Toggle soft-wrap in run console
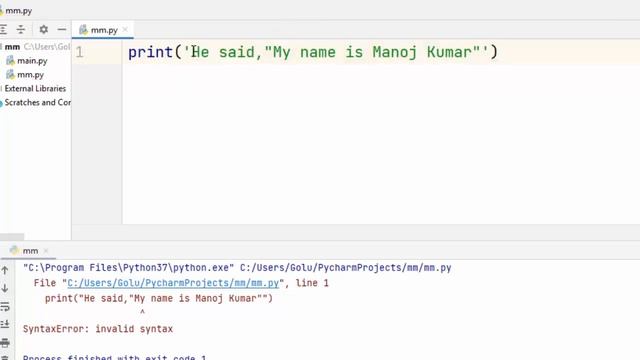This screenshot has width=640, height=360. point(5,307)
